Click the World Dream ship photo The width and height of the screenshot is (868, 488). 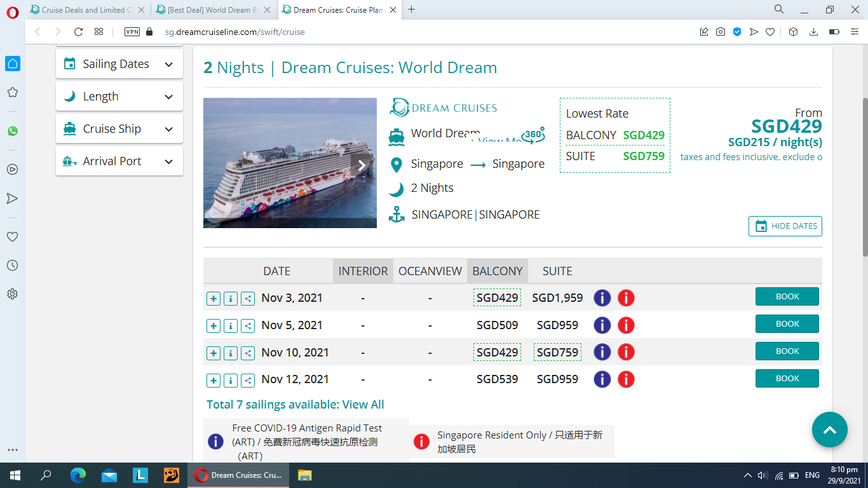point(290,163)
